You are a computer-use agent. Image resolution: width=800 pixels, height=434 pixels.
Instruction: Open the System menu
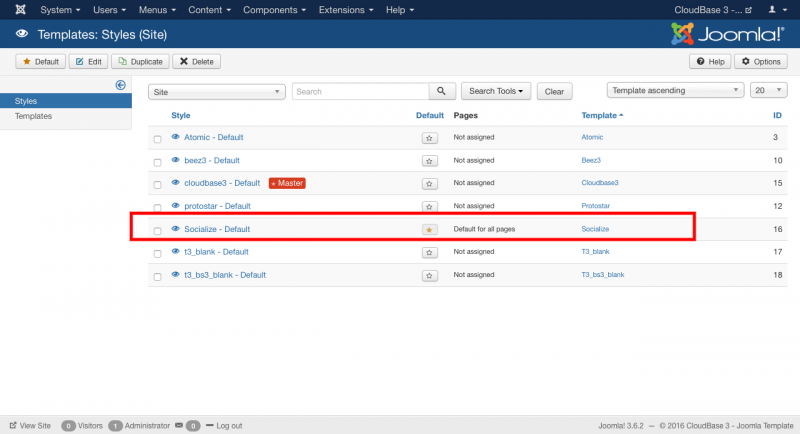click(60, 10)
